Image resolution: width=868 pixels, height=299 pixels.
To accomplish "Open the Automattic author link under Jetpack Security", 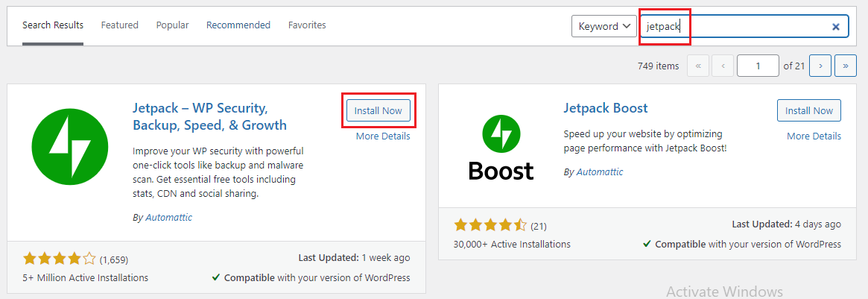I will [169, 218].
